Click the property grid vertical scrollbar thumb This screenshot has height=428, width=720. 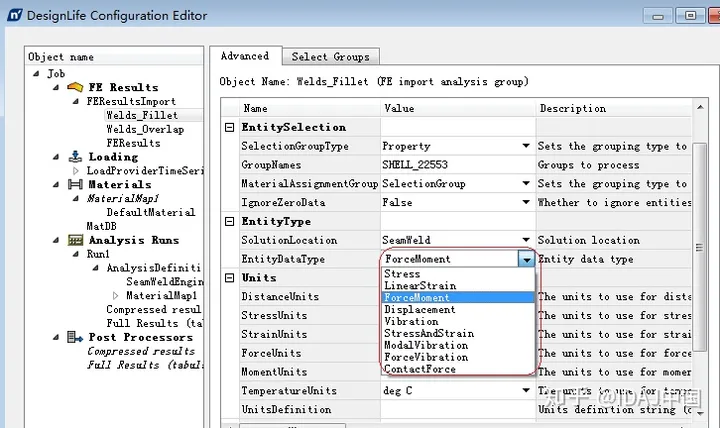pos(699,247)
